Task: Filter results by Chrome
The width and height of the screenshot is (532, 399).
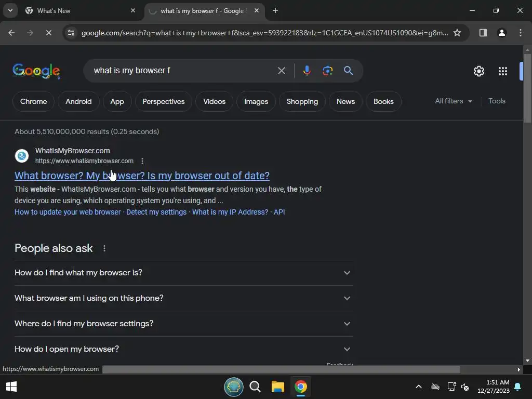Action: 33,101
